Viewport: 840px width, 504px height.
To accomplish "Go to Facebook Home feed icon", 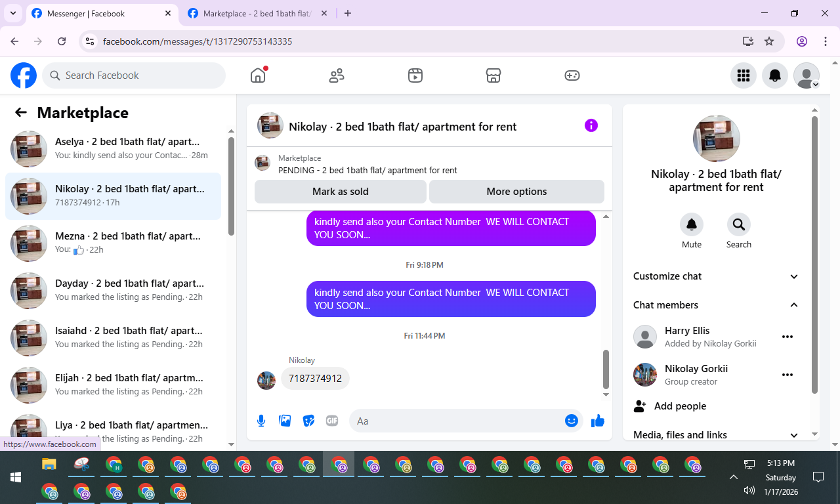I will click(258, 75).
